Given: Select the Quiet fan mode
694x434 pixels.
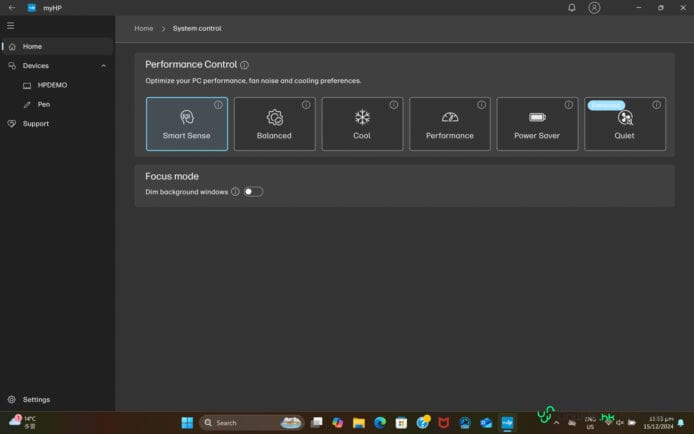Looking at the screenshot, I should pos(625,124).
